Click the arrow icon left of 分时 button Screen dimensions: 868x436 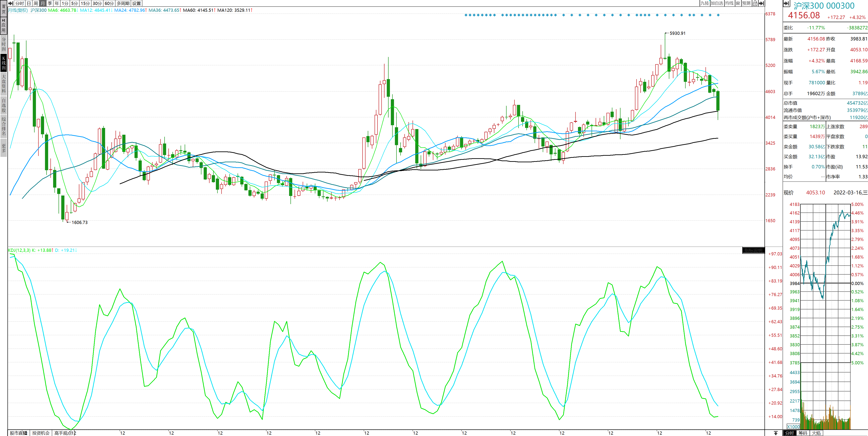pyautogui.click(x=11, y=3)
